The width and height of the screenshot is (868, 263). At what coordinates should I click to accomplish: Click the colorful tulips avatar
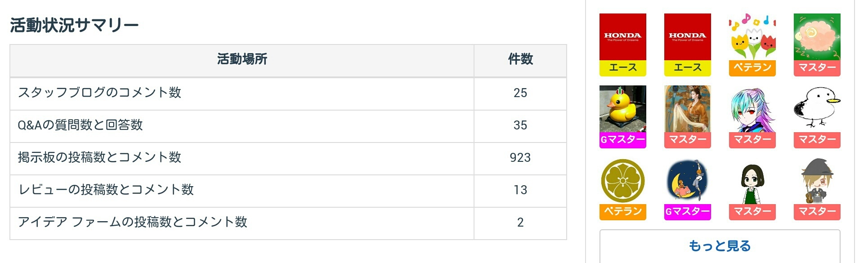coord(752,37)
